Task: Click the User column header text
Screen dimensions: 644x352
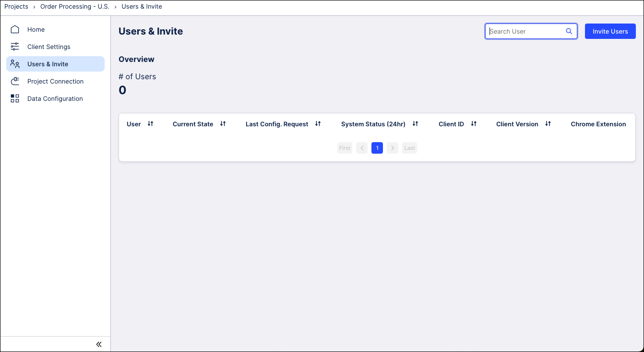Action: pos(134,124)
